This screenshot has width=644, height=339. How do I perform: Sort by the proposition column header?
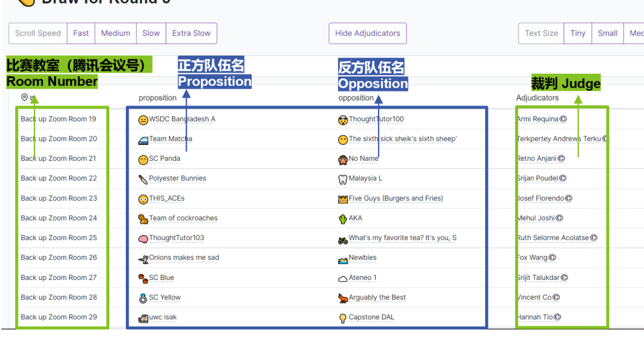(157, 98)
